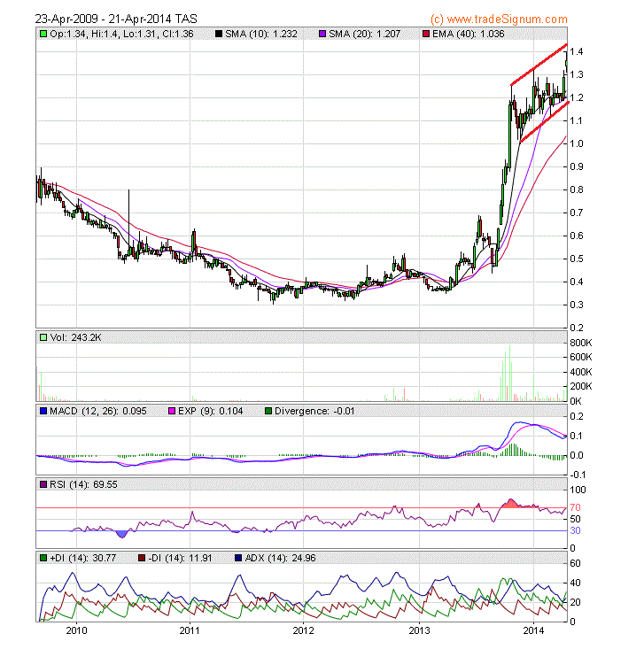This screenshot has height=649, width=644.
Task: Click the light green Vol legend swatch
Action: 43,337
